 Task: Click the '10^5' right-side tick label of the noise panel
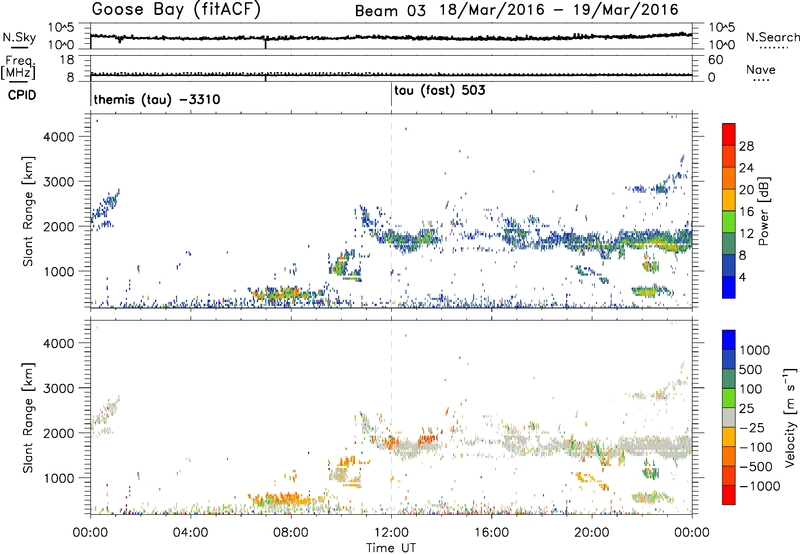721,28
